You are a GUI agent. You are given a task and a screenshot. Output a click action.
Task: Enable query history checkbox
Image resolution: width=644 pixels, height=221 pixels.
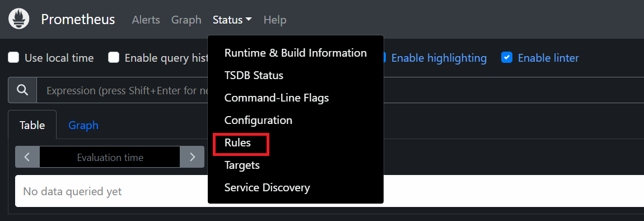point(114,58)
